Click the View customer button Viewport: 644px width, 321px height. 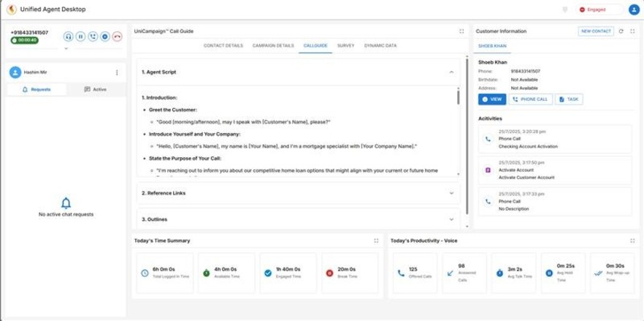(x=492, y=99)
